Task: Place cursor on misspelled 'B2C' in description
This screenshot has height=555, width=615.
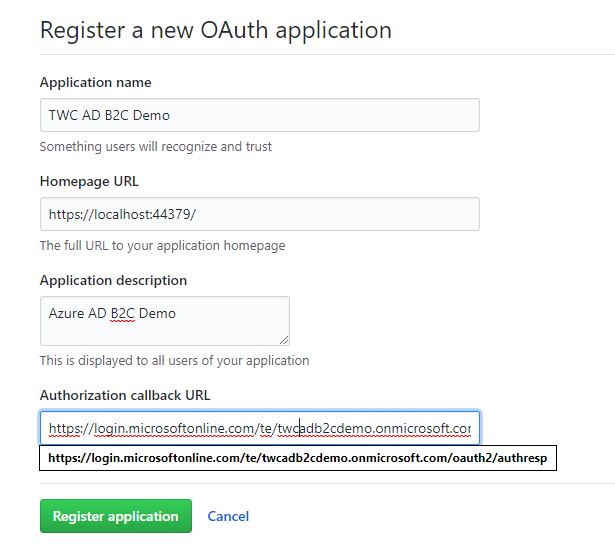Action: tap(123, 313)
